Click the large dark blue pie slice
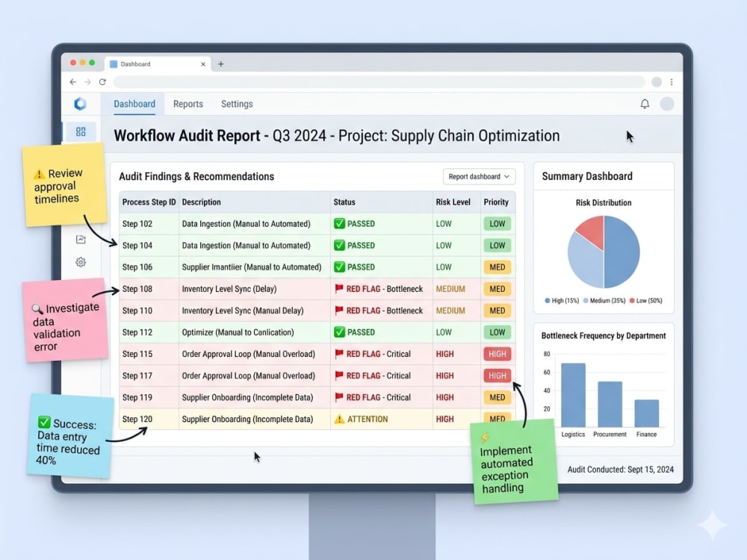747x560 pixels. [622, 252]
